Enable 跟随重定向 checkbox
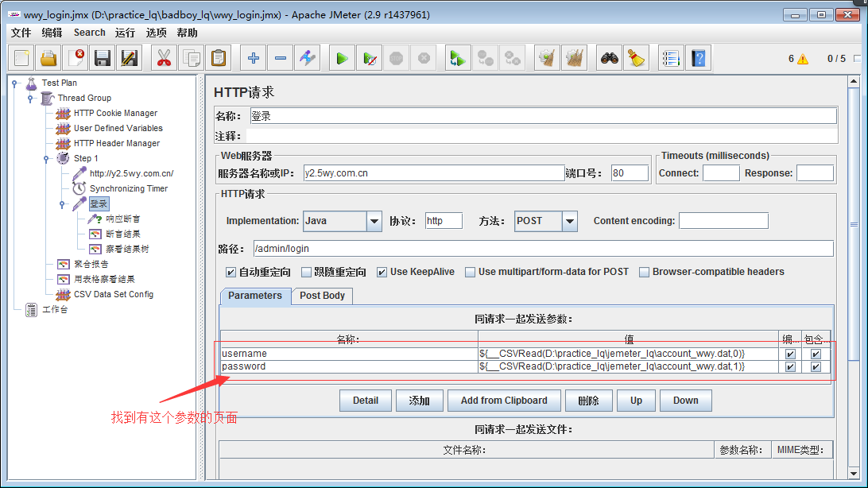868x488 pixels. 306,273
